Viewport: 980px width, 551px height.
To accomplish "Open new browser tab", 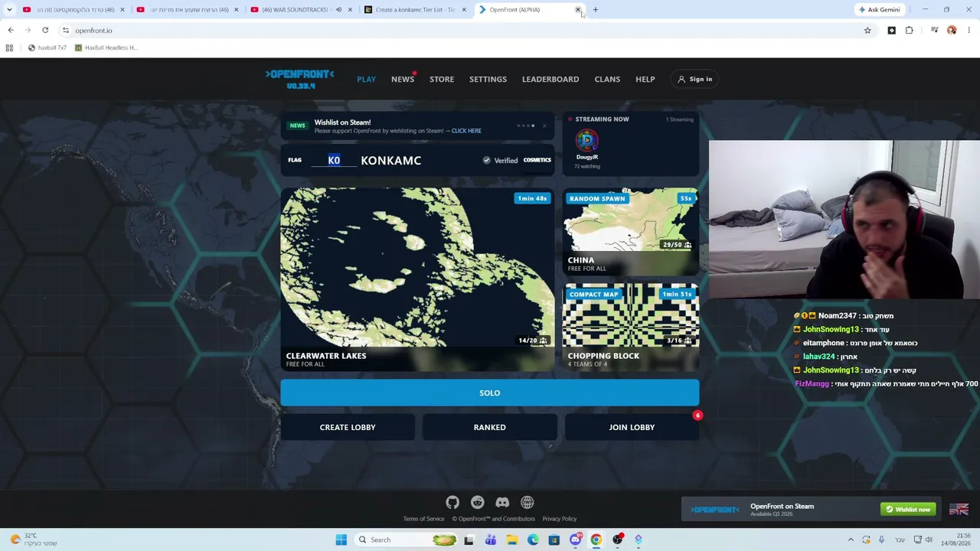I will tap(595, 10).
